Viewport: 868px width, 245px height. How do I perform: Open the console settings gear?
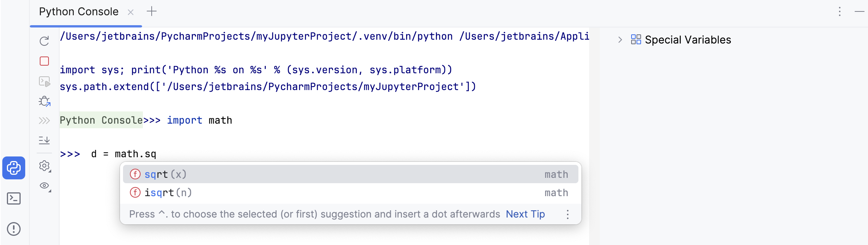point(44,166)
